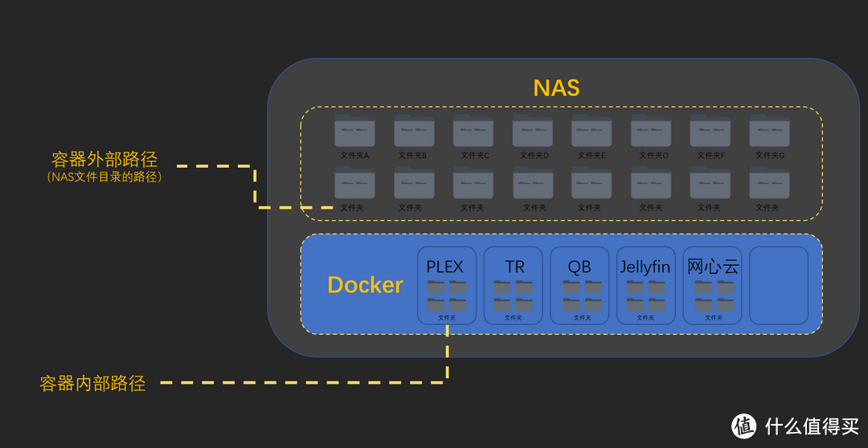This screenshot has width=868, height=448.
Task: Click the NAS title text
Action: tap(556, 88)
